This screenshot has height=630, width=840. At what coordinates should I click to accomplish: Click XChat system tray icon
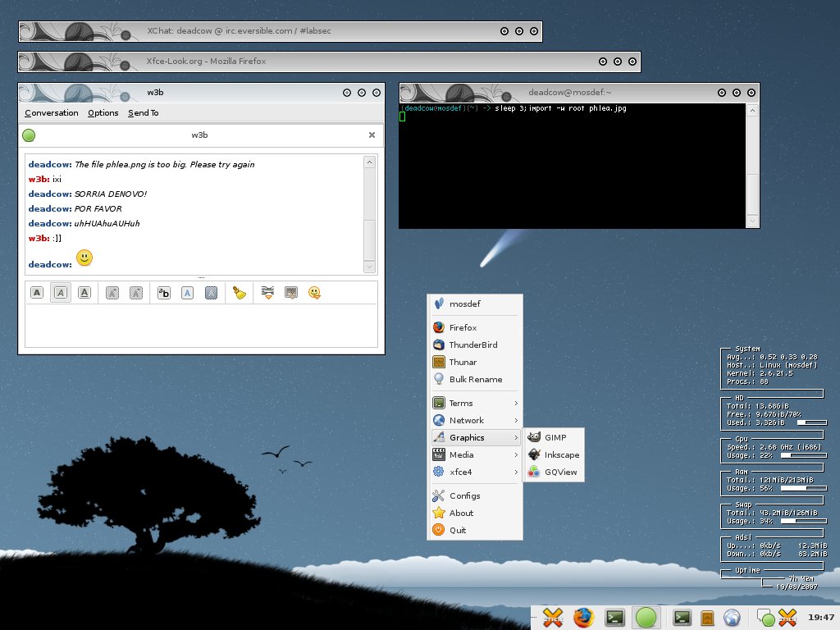787,618
